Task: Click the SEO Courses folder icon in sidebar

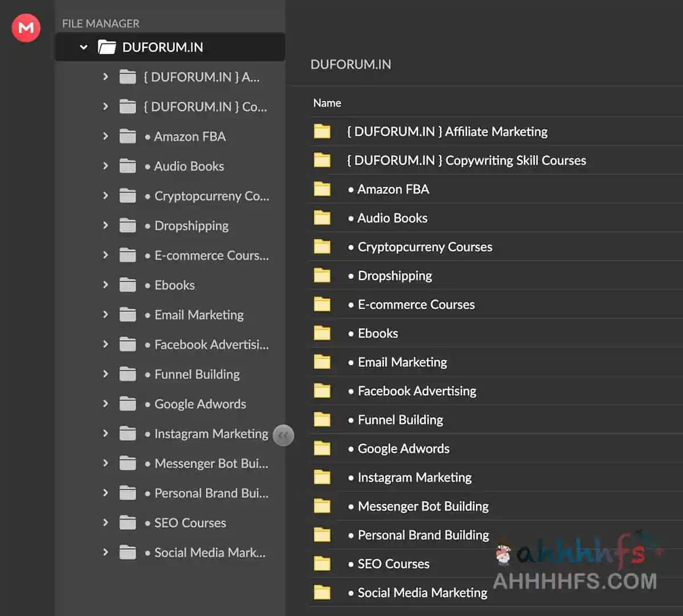Action: (x=128, y=523)
